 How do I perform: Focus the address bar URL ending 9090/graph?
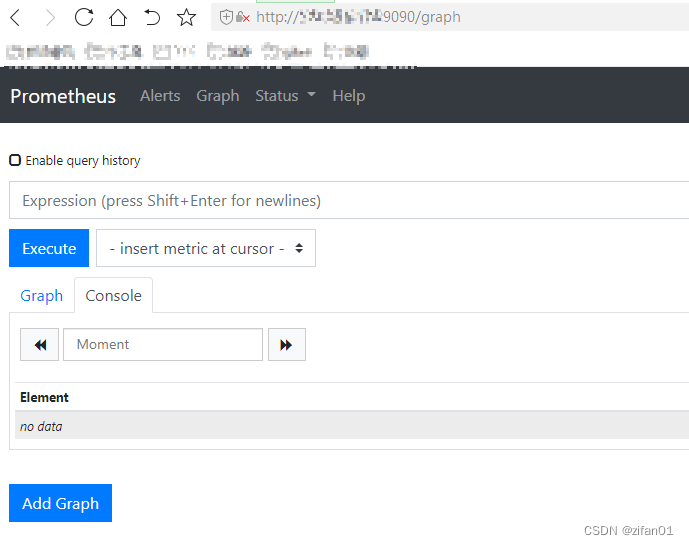(450, 17)
